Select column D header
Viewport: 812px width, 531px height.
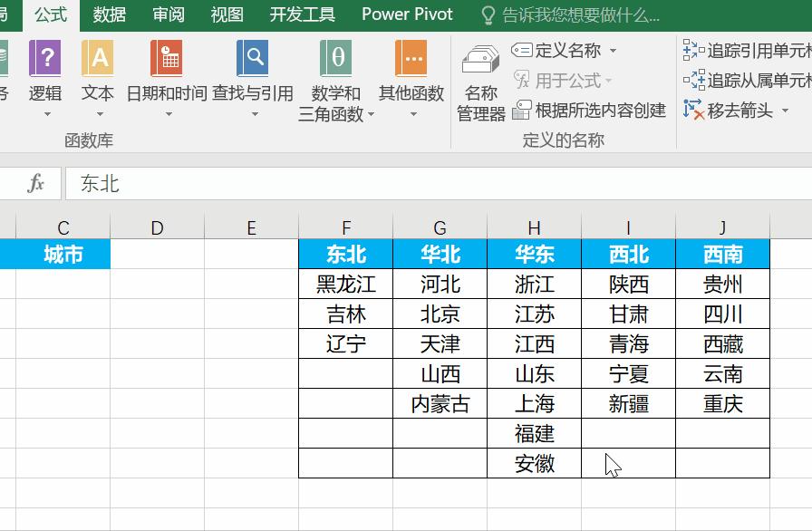click(x=158, y=227)
